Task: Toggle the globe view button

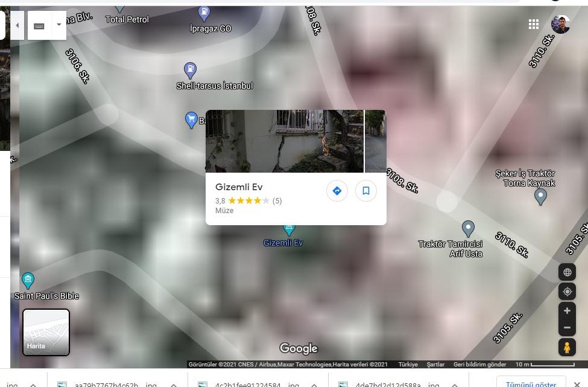Action: coord(567,272)
